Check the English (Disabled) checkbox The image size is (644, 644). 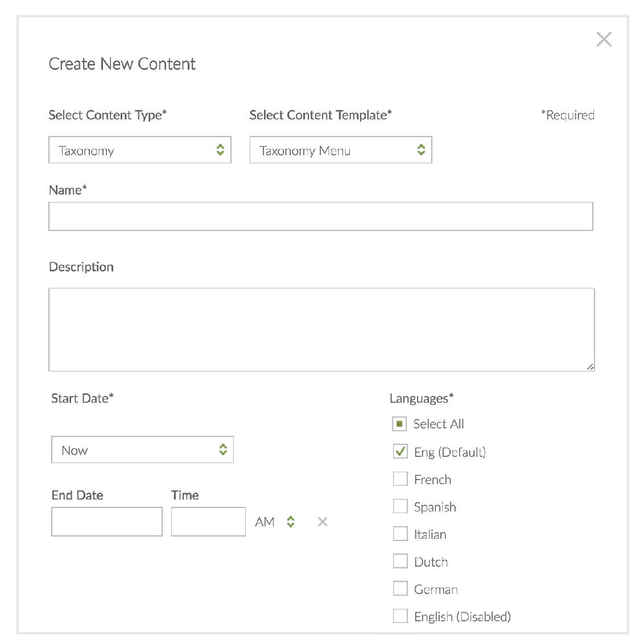[401, 616]
